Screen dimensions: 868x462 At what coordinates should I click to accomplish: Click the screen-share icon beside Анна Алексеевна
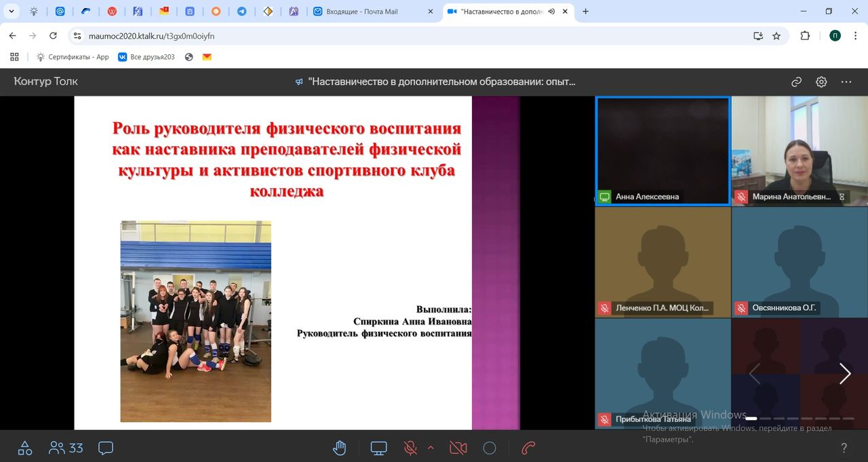(x=605, y=197)
